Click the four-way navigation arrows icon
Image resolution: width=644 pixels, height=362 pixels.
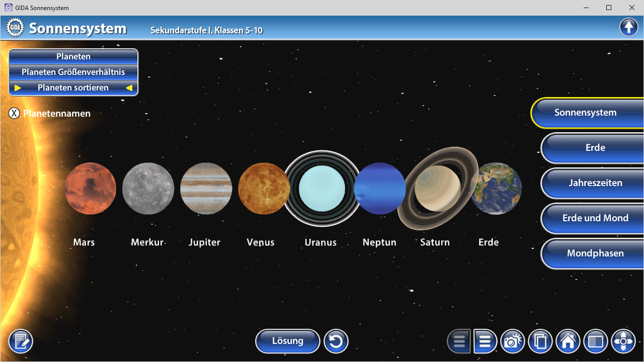623,342
